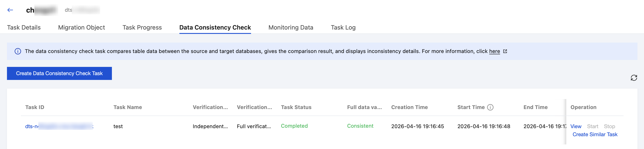Click the back arrow icon
The height and width of the screenshot is (149, 644).
10,10
